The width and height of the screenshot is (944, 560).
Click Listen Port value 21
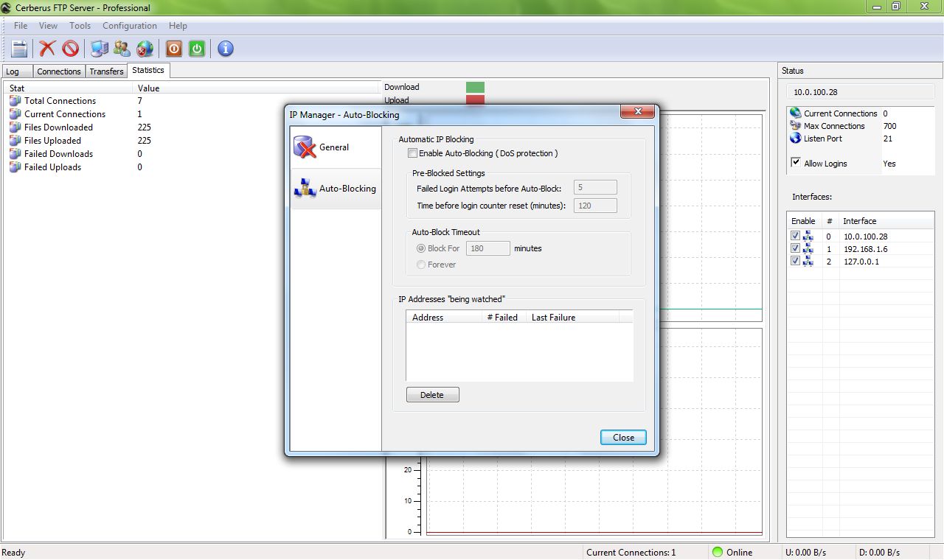887,139
